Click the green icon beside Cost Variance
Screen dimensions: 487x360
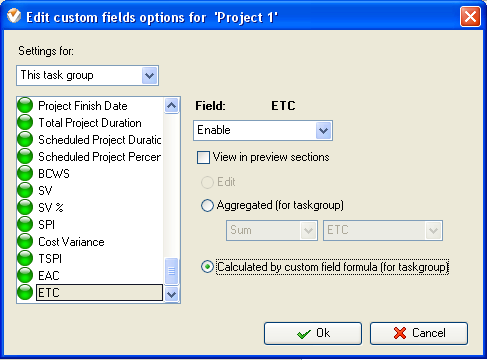(25, 241)
